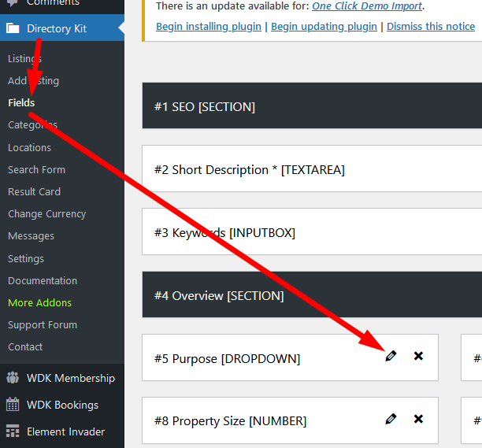
Task: Open the Listings submenu item
Action: pos(25,59)
